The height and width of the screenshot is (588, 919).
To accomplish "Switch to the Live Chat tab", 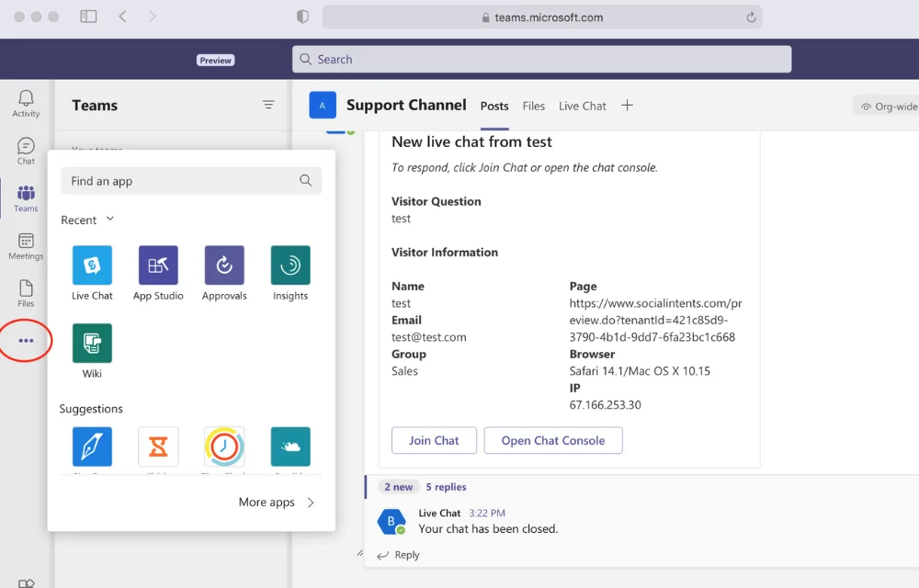I will coord(583,106).
